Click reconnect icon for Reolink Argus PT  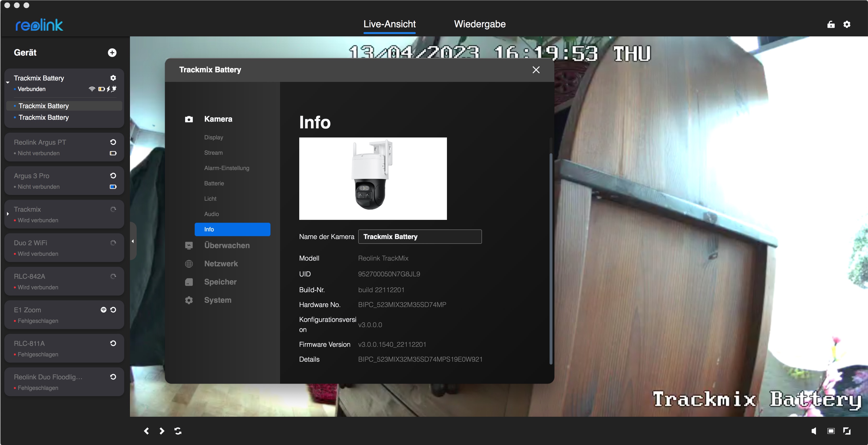(113, 142)
